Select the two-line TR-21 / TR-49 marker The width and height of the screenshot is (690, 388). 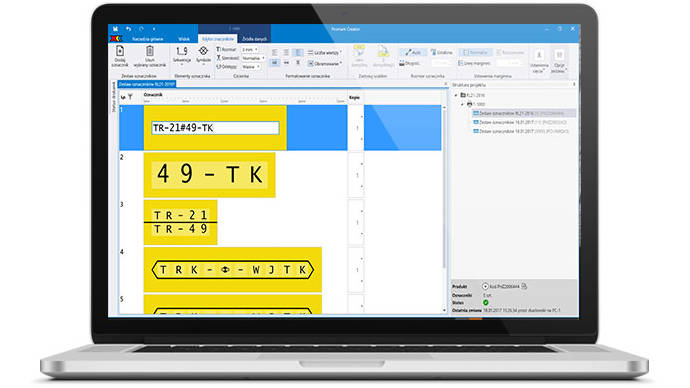pyautogui.click(x=180, y=222)
